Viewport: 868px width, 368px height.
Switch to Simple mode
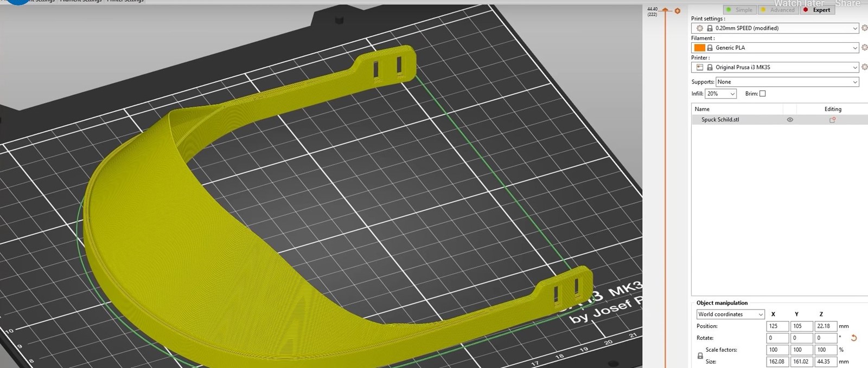739,10
